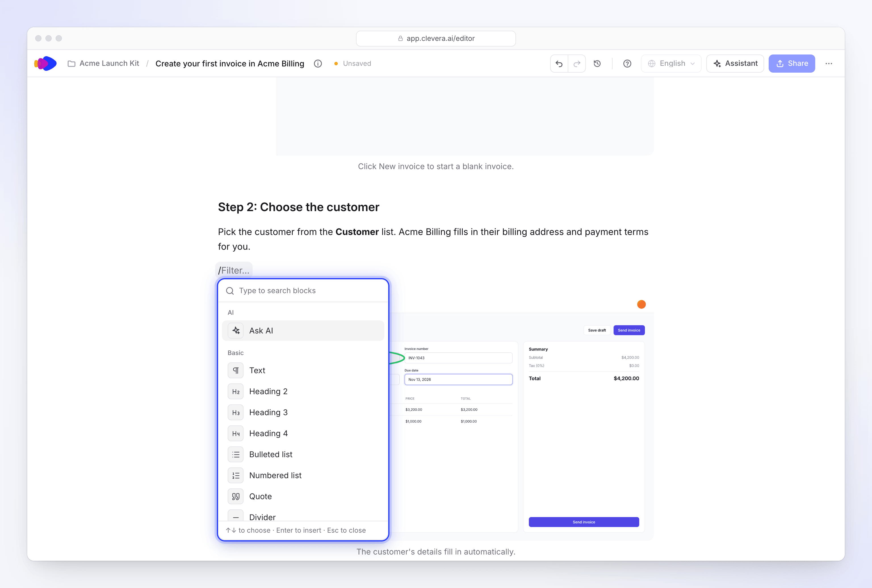
Task: Click the Save draft button in screenshot
Action: click(x=597, y=330)
